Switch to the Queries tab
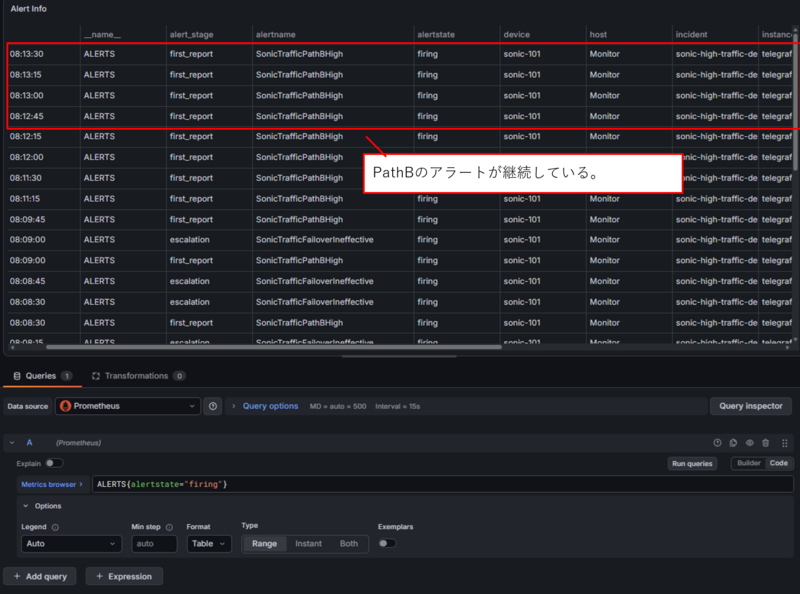 click(42, 376)
